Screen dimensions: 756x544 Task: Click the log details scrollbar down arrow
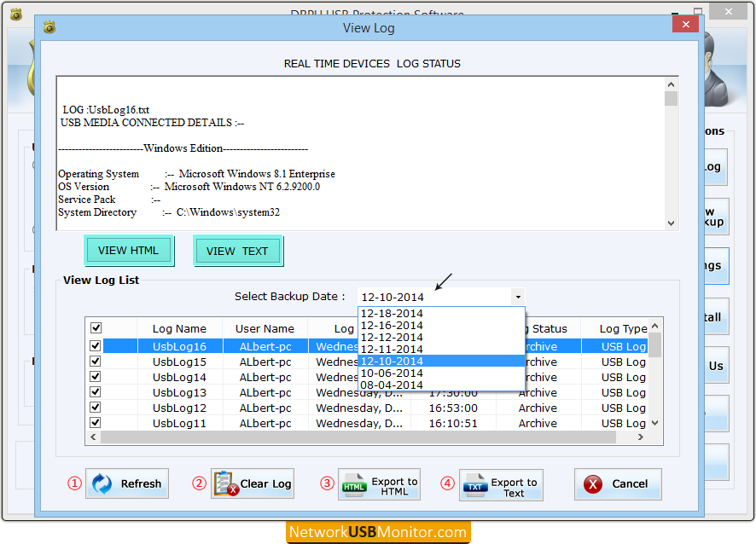[671, 223]
